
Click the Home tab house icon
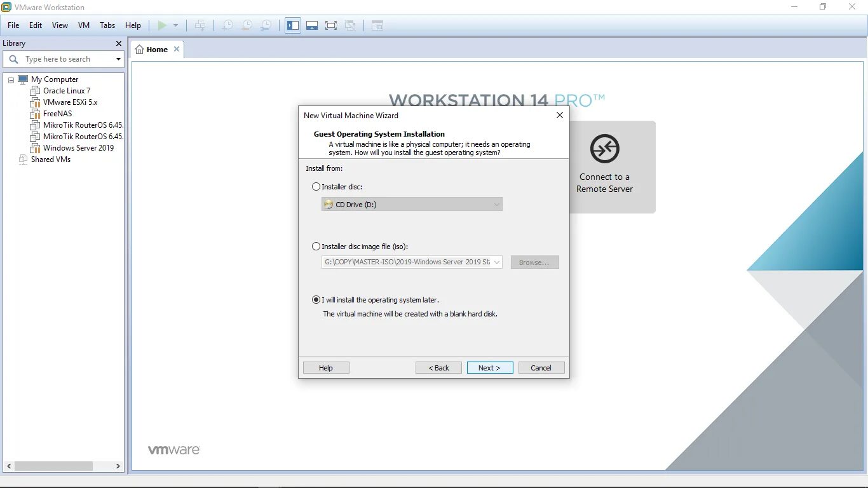pyautogui.click(x=140, y=50)
